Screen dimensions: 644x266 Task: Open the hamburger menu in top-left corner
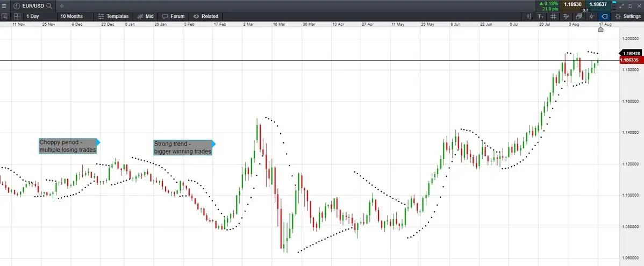point(4,5)
